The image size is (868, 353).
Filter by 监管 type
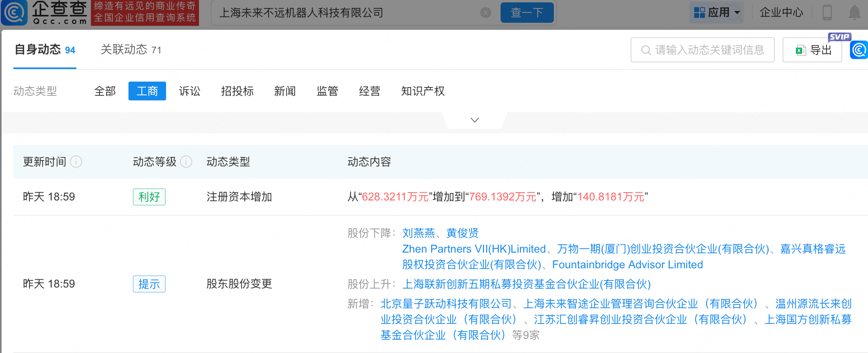point(327,91)
